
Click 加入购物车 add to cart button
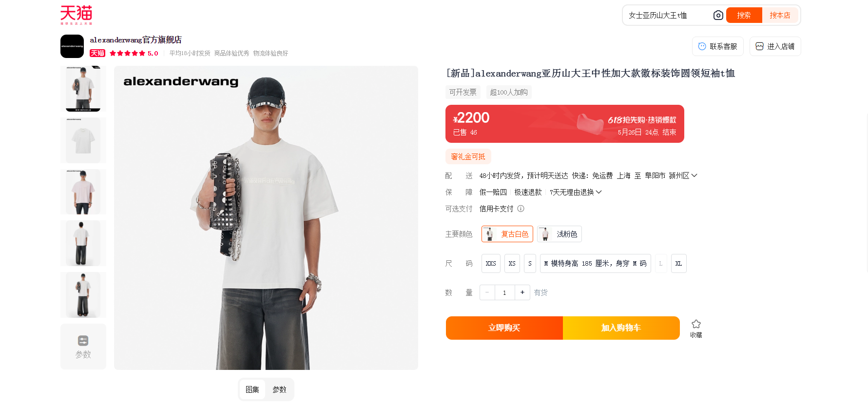[621, 328]
